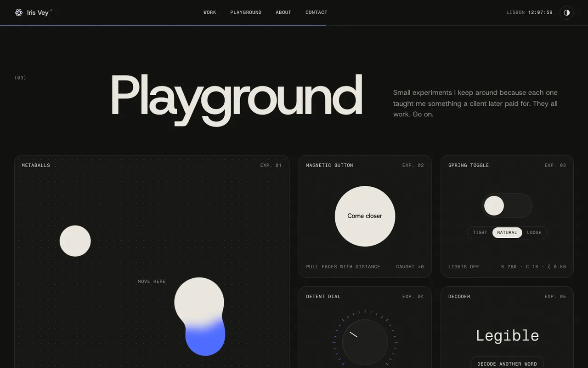The width and height of the screenshot is (588, 368).
Task: Click the Decoder card title
Action: click(459, 297)
